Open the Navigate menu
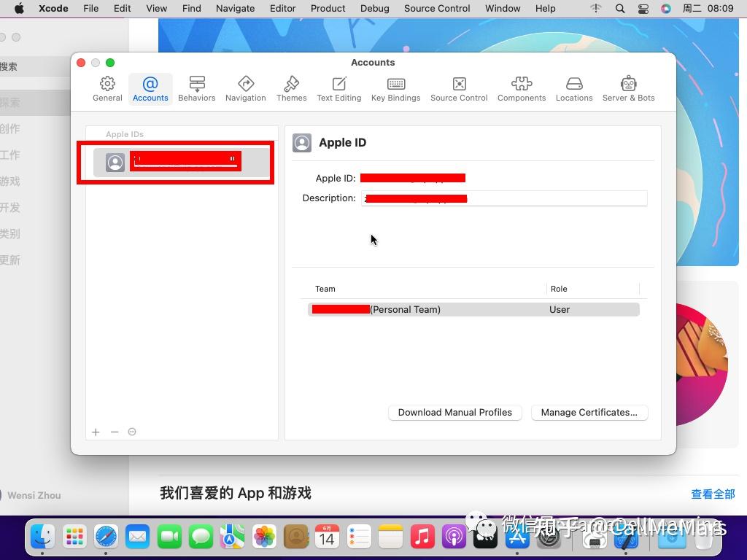This screenshot has width=747, height=560. tap(236, 9)
